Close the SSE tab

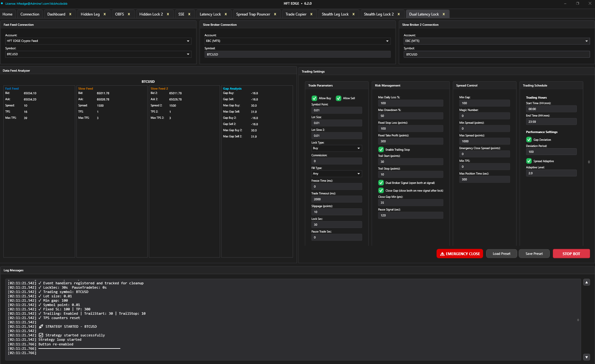click(x=189, y=14)
